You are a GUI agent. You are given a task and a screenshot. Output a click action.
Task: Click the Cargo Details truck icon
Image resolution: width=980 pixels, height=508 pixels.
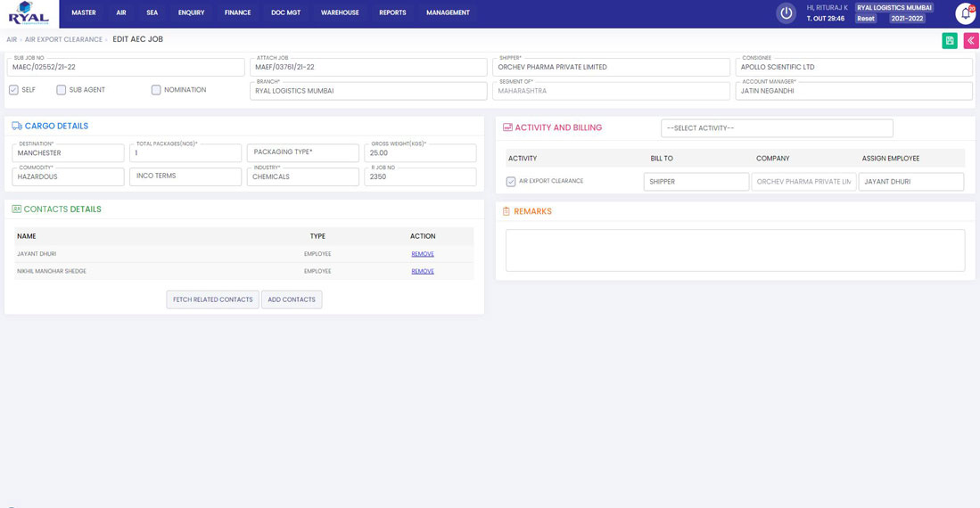[x=17, y=127]
